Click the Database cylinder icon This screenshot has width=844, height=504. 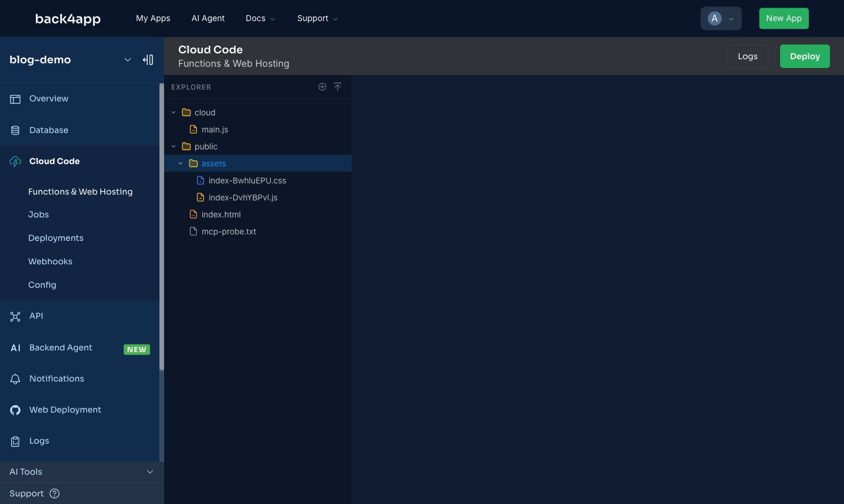[x=15, y=130]
